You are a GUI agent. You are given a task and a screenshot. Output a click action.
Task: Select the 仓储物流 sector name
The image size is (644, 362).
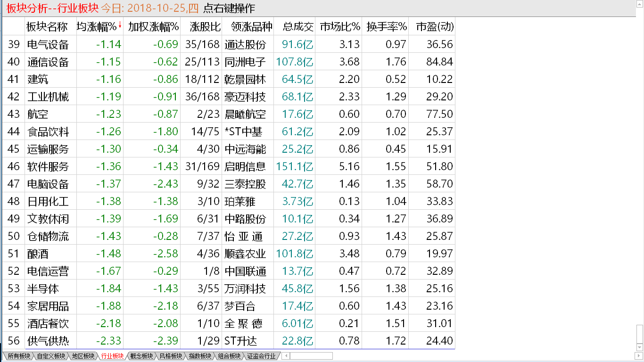point(48,236)
